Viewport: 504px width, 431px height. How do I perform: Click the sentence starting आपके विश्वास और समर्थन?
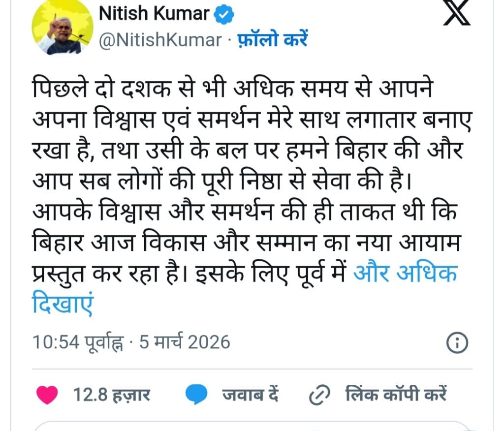point(247,243)
